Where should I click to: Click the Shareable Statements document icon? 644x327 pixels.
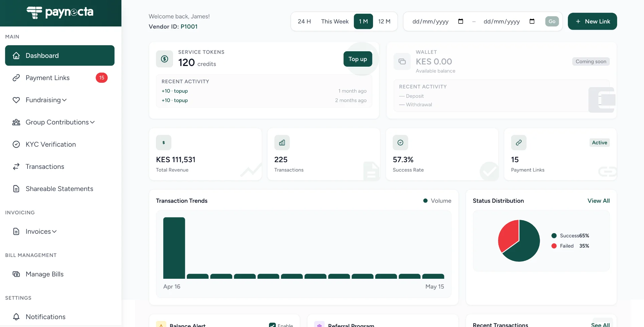tap(16, 189)
